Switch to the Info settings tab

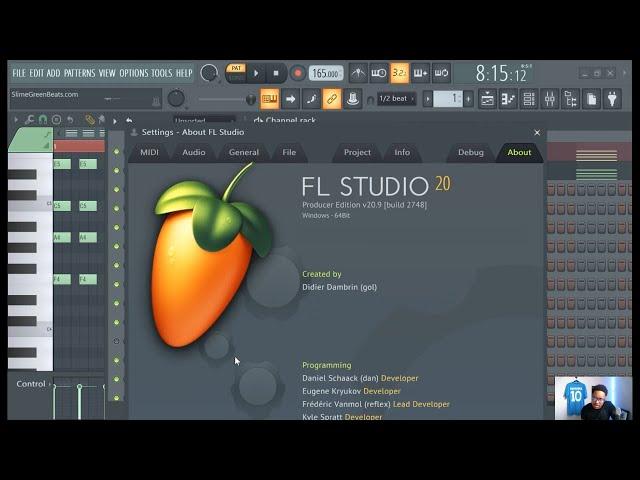click(402, 152)
